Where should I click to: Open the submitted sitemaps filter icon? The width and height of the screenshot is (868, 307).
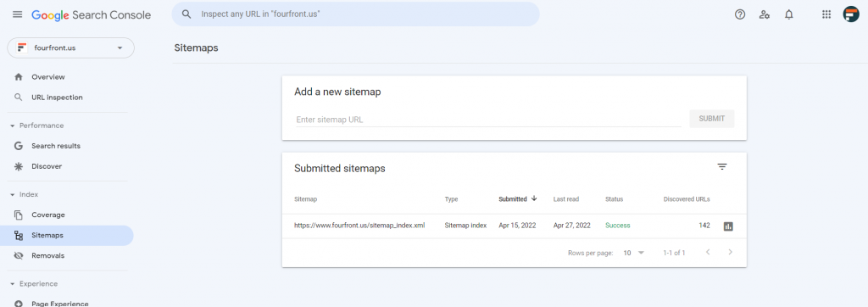pyautogui.click(x=722, y=167)
